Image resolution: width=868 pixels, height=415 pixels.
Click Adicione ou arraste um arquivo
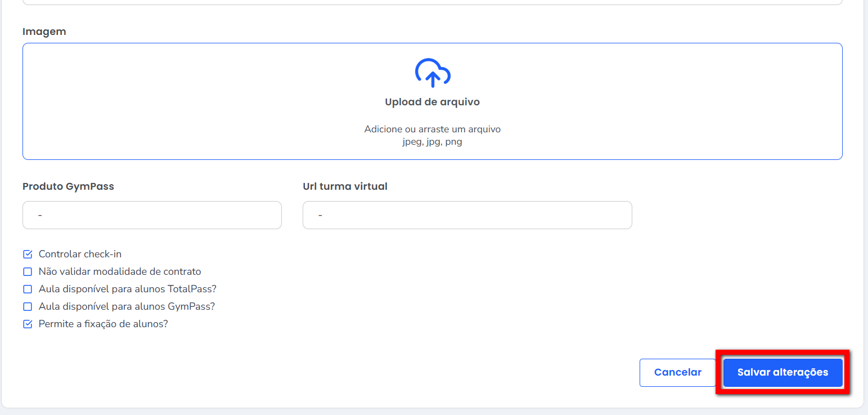433,130
